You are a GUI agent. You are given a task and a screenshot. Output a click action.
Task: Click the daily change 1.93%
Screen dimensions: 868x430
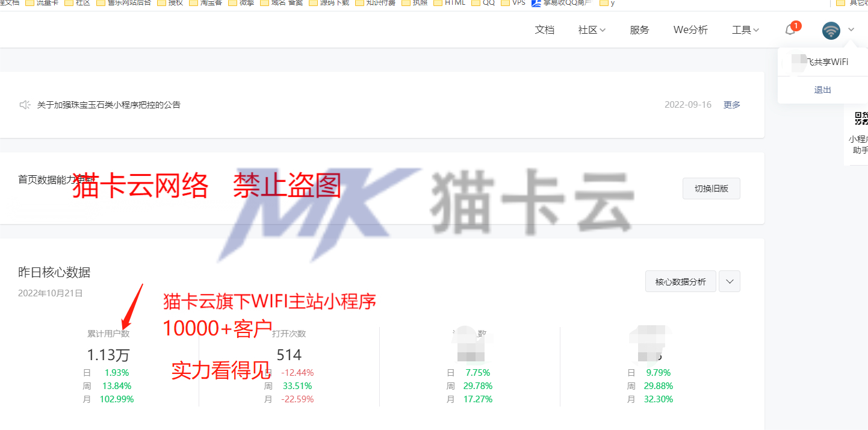pyautogui.click(x=117, y=373)
